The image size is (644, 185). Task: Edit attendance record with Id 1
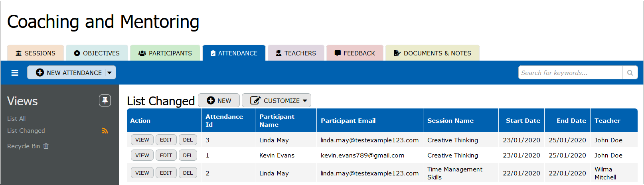tap(166, 155)
